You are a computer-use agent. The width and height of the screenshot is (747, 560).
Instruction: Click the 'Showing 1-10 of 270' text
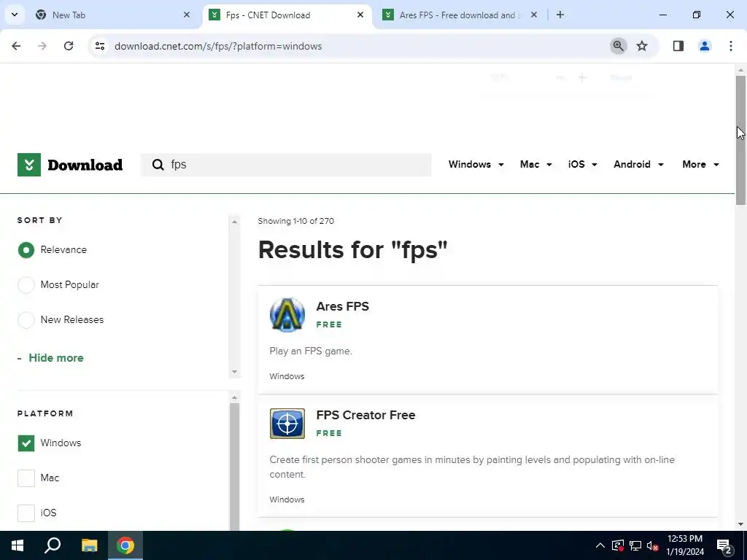296,221
